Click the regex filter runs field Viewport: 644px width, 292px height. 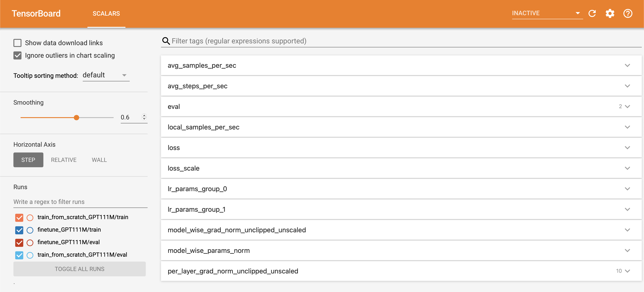click(x=80, y=202)
